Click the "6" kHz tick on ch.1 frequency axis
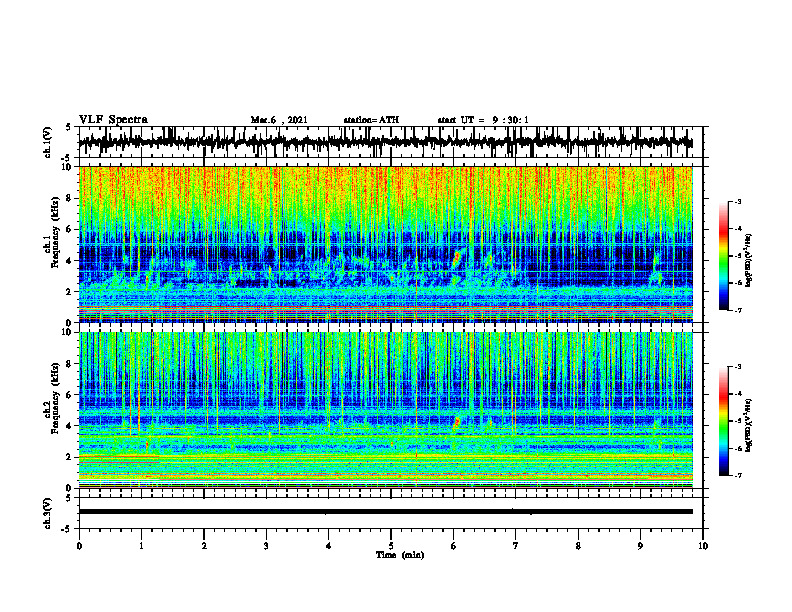This screenshot has width=792, height=612. pos(70,229)
